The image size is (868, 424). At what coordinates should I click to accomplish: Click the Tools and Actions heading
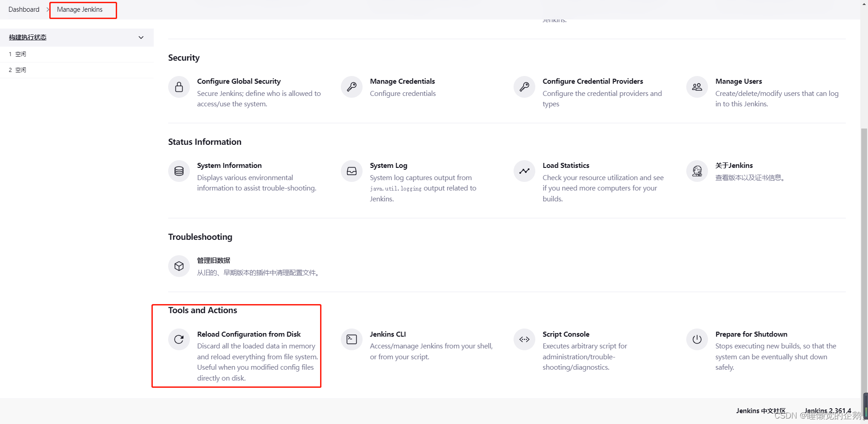pyautogui.click(x=203, y=310)
